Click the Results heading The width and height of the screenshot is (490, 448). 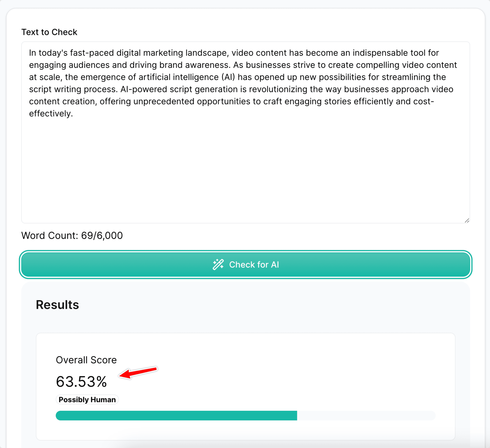(57, 305)
